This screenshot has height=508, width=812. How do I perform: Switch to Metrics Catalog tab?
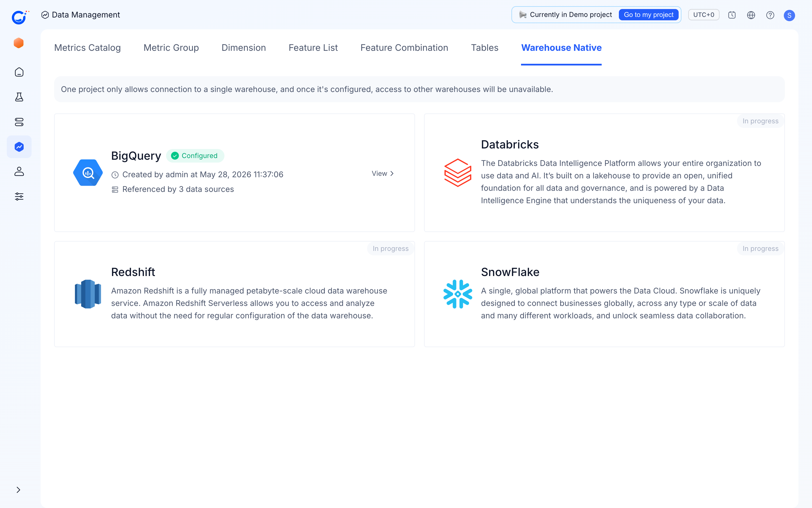[x=87, y=48]
